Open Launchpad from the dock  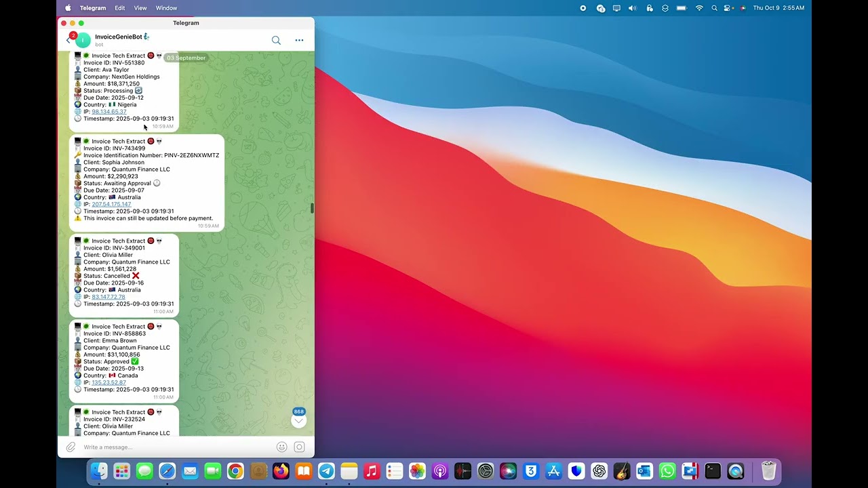pyautogui.click(x=122, y=470)
